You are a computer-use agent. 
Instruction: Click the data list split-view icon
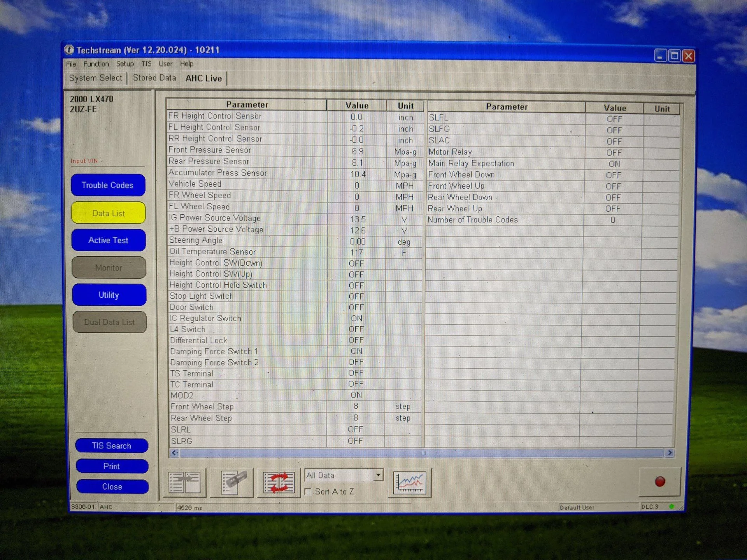click(184, 483)
